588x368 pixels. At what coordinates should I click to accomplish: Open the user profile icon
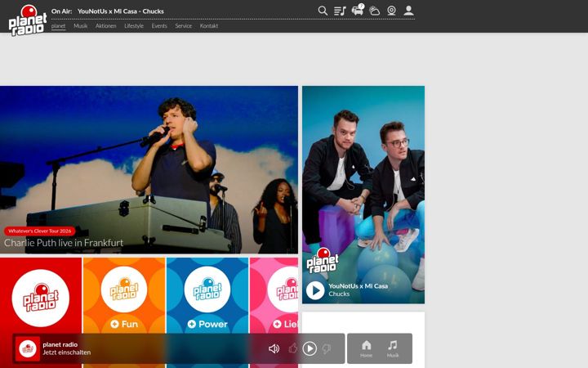[x=409, y=11]
